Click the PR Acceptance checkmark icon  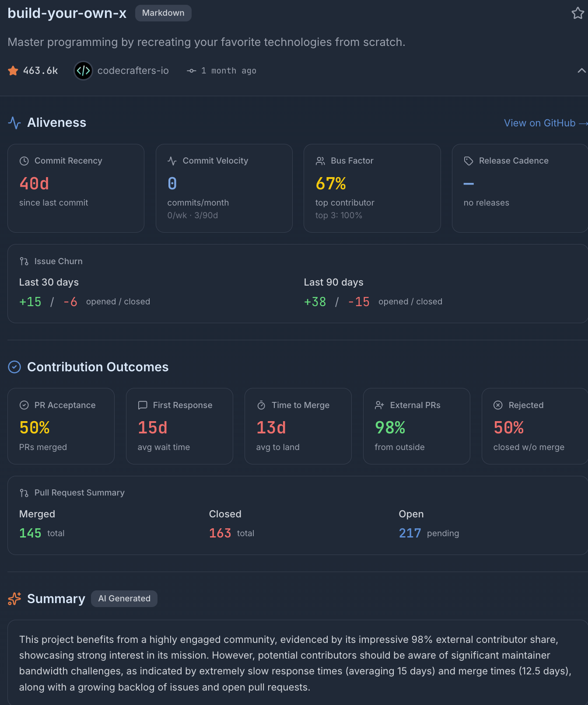(x=24, y=405)
